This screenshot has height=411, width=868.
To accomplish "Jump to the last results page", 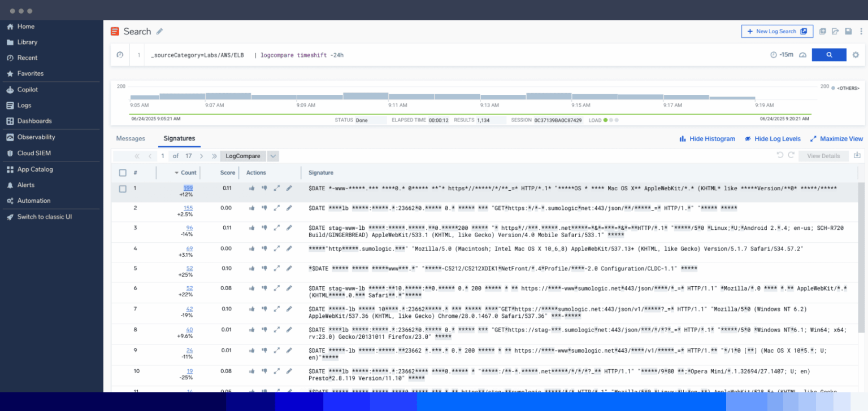I will point(214,156).
